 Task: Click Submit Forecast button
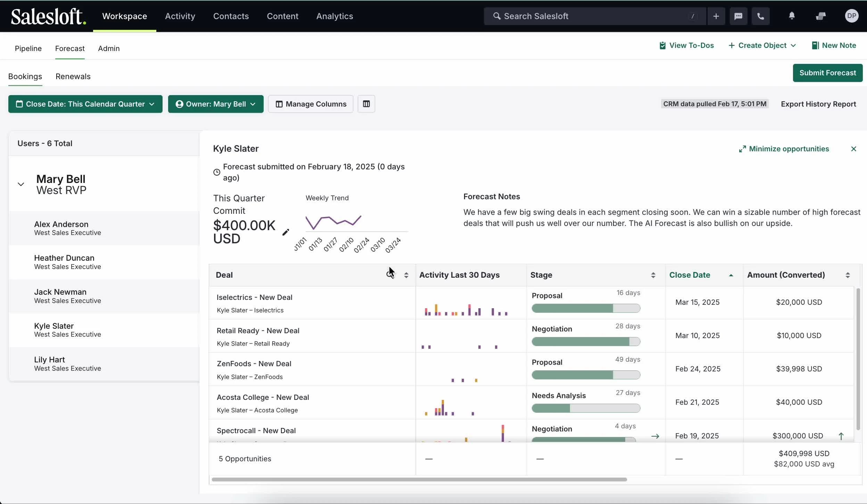(x=828, y=73)
